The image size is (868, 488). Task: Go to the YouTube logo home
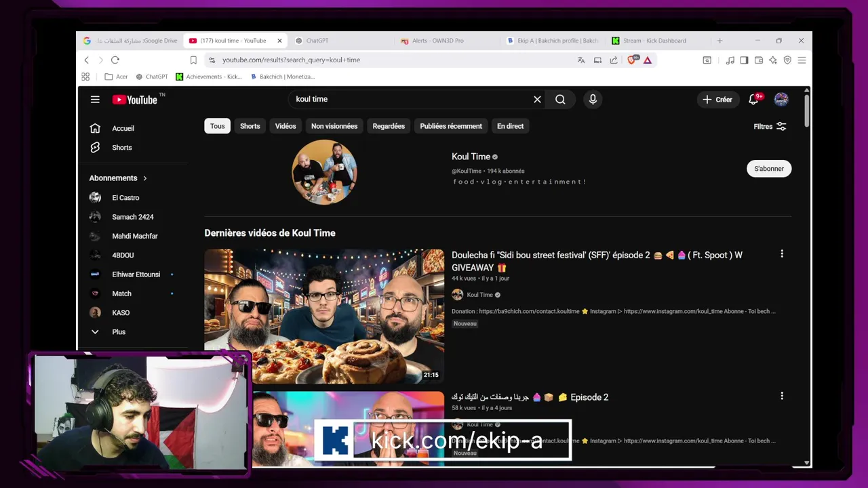tap(135, 100)
